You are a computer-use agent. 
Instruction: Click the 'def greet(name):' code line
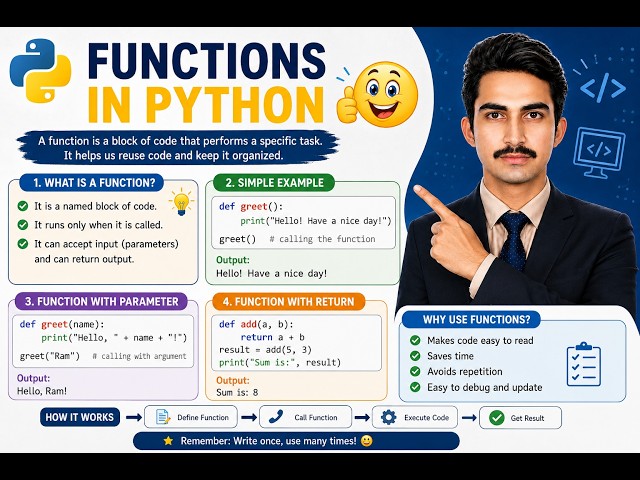pyautogui.click(x=62, y=324)
